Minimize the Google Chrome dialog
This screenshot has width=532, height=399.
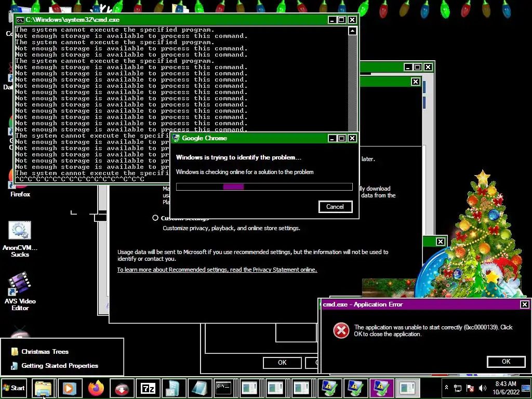[x=332, y=138]
